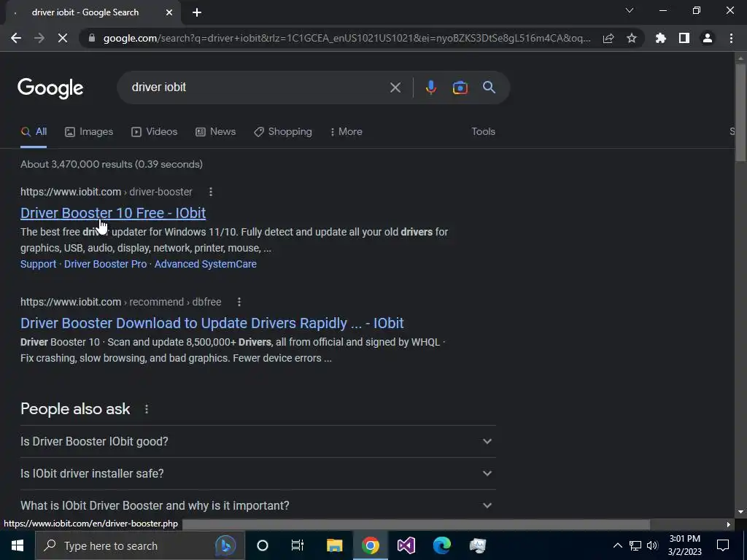Expand 'What is IObit Driver Booster' question
747x560 pixels.
[258, 505]
